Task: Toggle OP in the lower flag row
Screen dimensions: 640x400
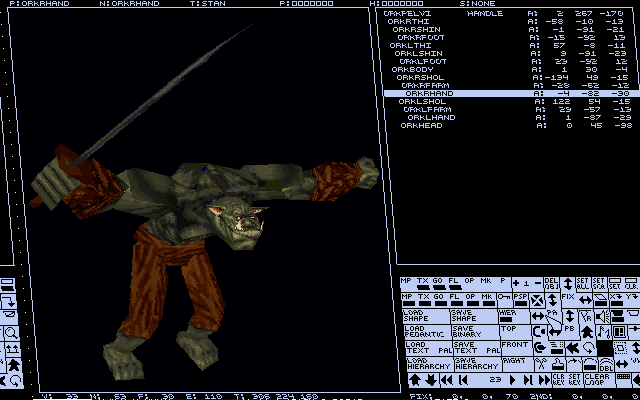Action: point(471,300)
